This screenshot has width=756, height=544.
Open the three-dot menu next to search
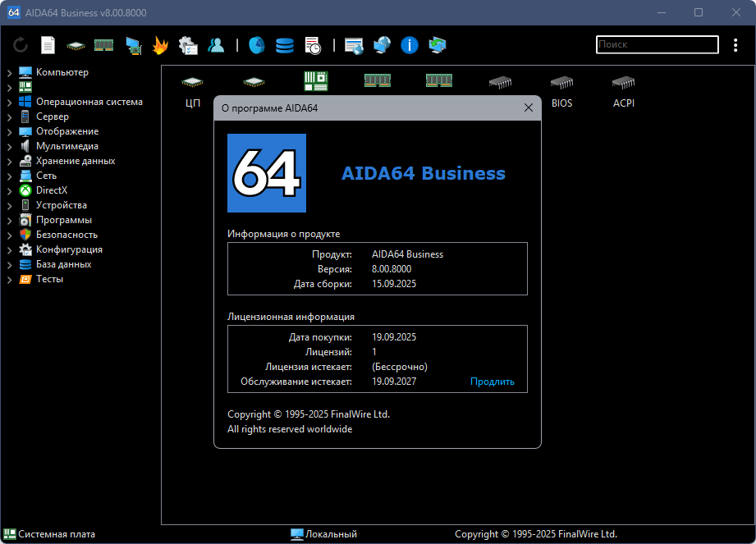pos(735,45)
